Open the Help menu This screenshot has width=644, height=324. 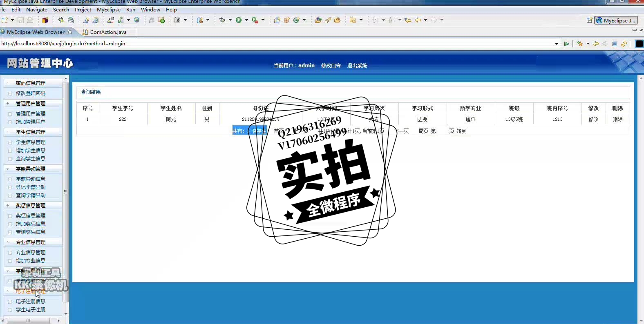pyautogui.click(x=171, y=9)
